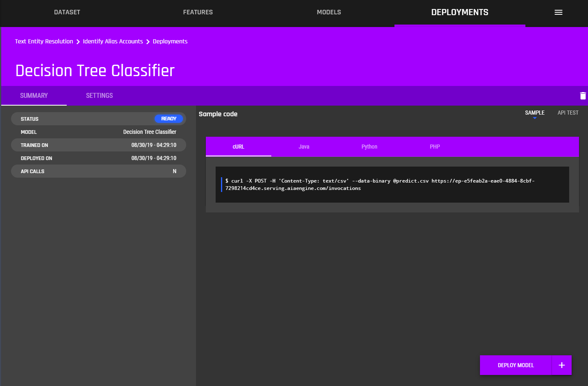Open the Features tab
Screen dimensions: 588x386
click(x=198, y=12)
